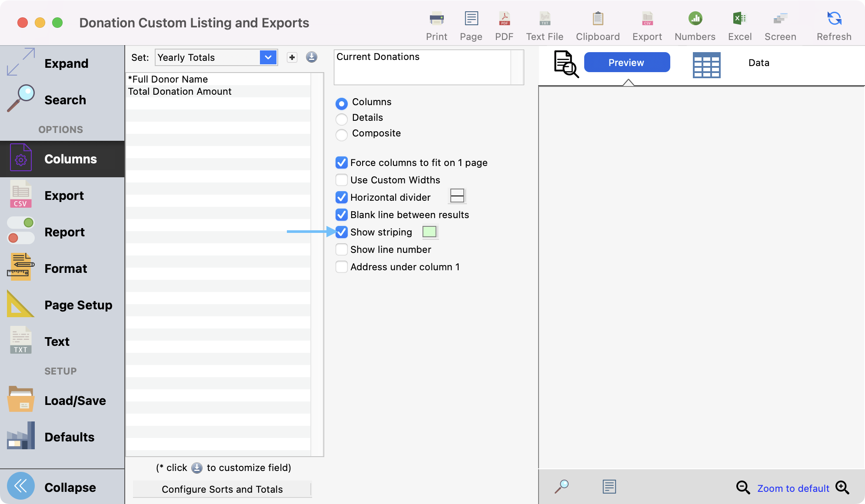
Task: Click the Refresh toolbar icon
Action: (x=834, y=19)
